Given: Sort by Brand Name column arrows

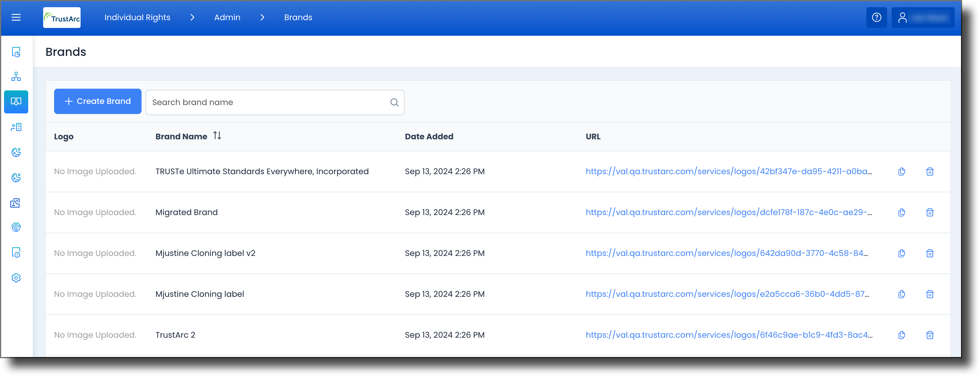Looking at the screenshot, I should (x=217, y=136).
